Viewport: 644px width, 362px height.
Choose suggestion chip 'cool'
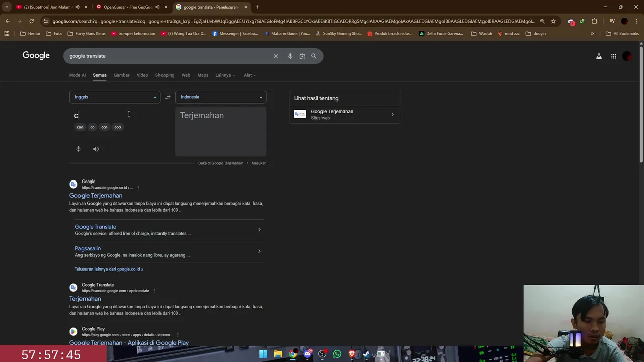click(118, 127)
